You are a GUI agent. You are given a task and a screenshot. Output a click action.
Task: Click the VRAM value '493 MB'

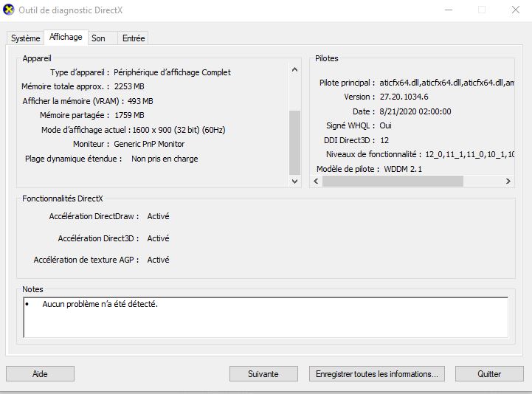click(x=140, y=101)
